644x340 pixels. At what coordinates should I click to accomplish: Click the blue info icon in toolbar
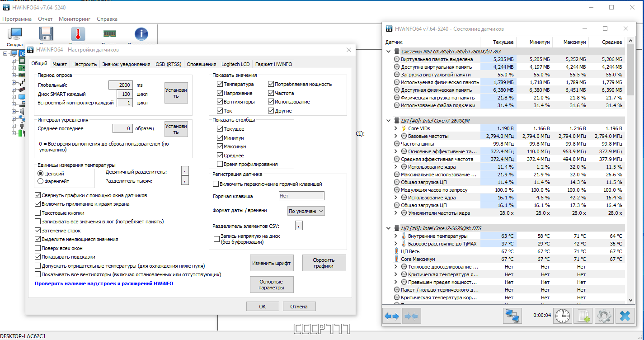click(x=141, y=35)
